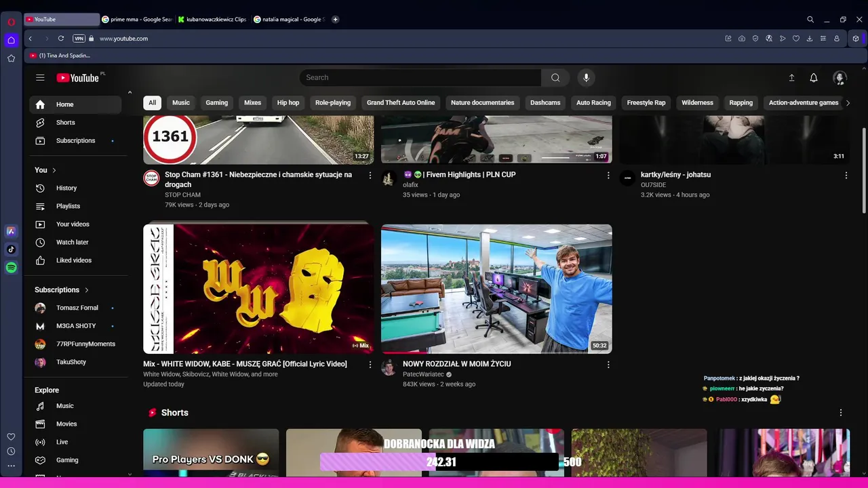Image resolution: width=868 pixels, height=488 pixels.
Task: Open the account avatar menu
Action: point(840,78)
